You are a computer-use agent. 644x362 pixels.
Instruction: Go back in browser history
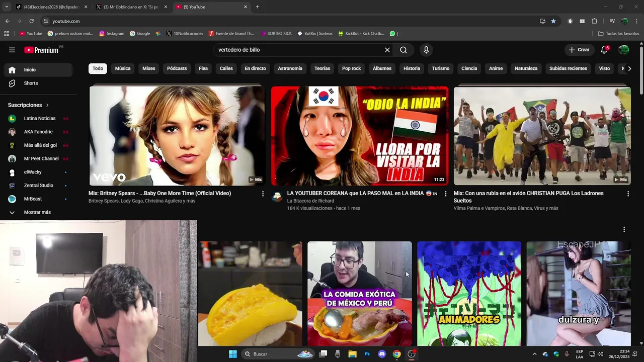point(7,21)
